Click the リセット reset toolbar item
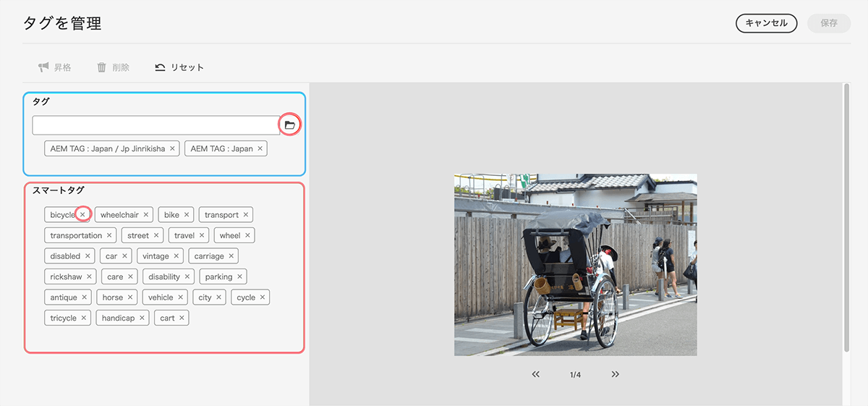The width and height of the screenshot is (868, 406). click(179, 67)
